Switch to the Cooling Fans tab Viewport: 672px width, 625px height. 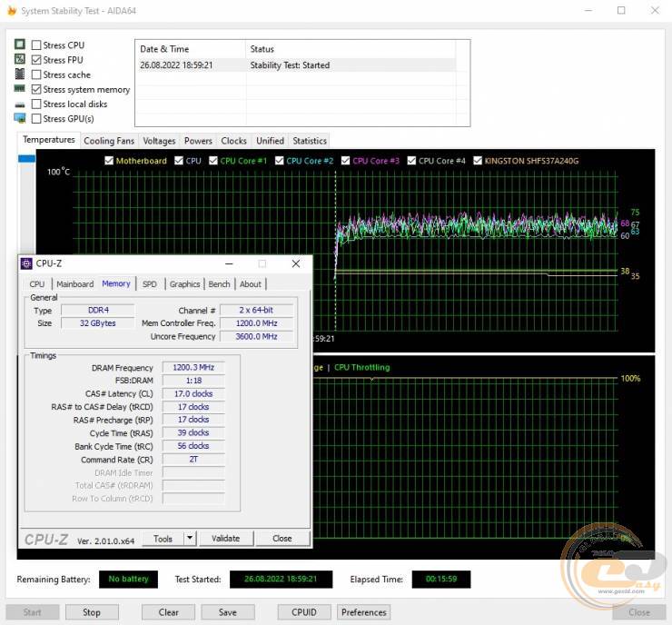[109, 141]
